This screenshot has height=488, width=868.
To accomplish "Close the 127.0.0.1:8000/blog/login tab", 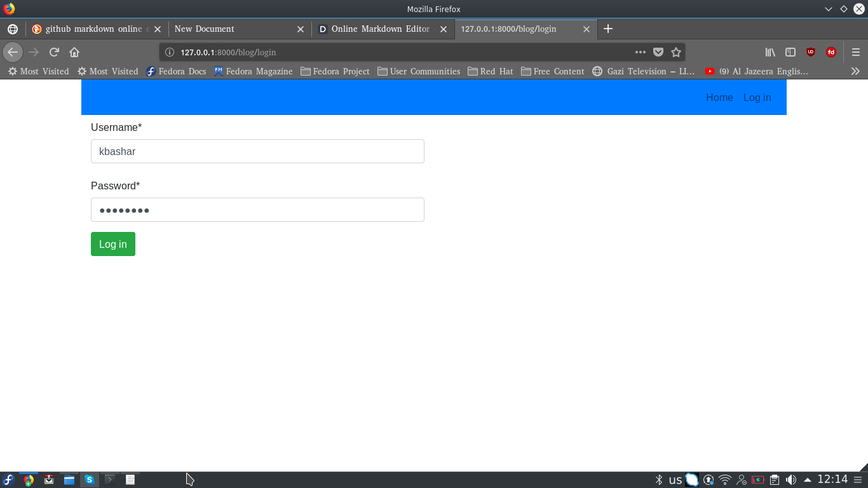I will tap(587, 29).
